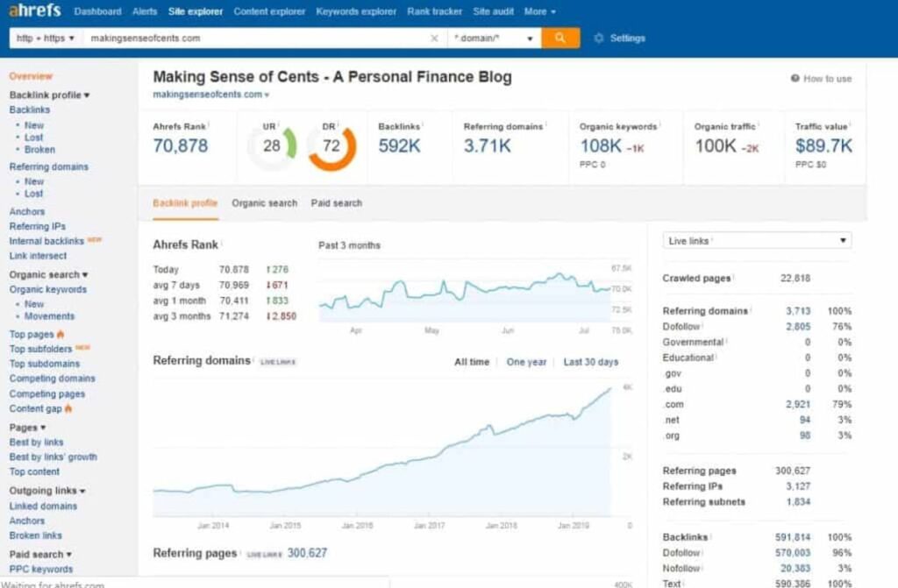Click the 108K Organic keywords value
This screenshot has height=588, width=898.
pyautogui.click(x=601, y=146)
